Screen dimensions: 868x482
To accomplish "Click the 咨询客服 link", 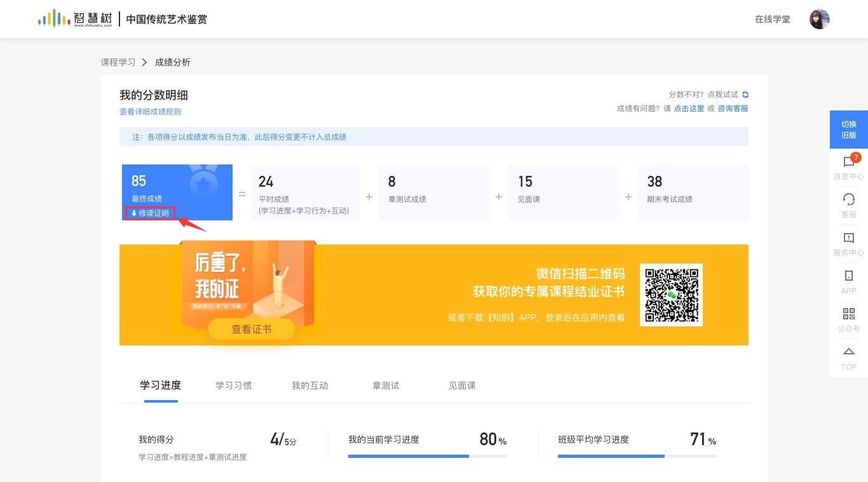I will point(733,109).
